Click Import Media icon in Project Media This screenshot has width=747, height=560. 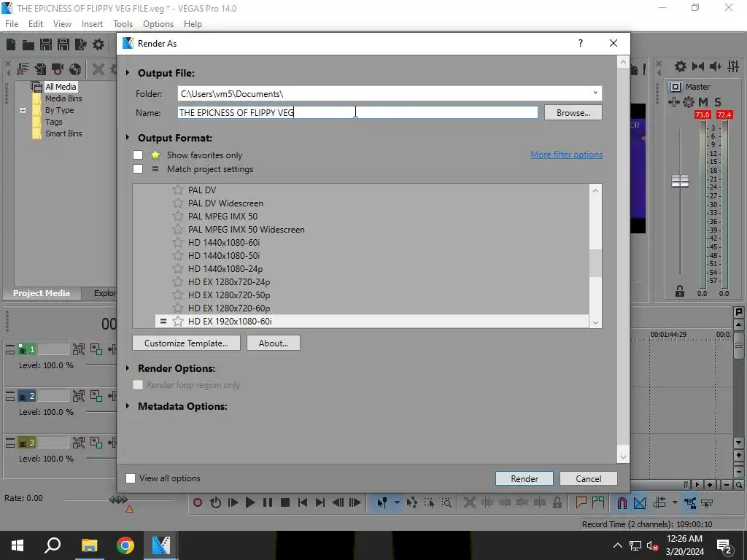click(40, 69)
